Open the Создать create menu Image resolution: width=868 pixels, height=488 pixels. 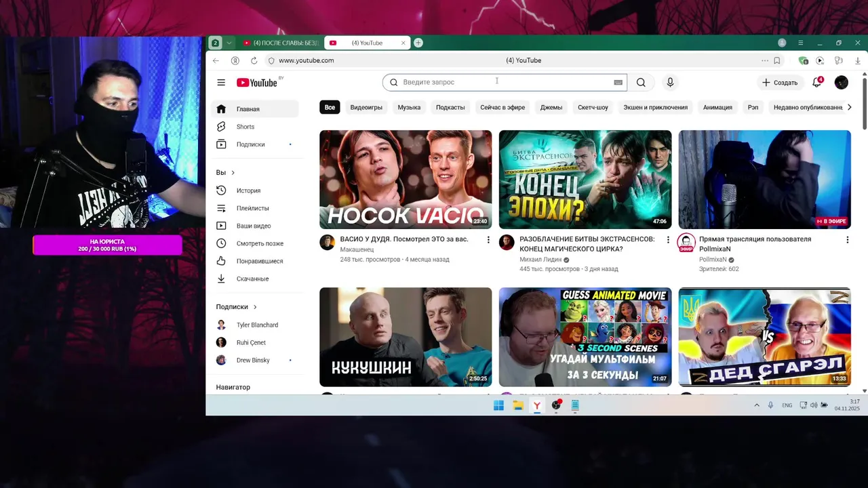click(x=780, y=83)
